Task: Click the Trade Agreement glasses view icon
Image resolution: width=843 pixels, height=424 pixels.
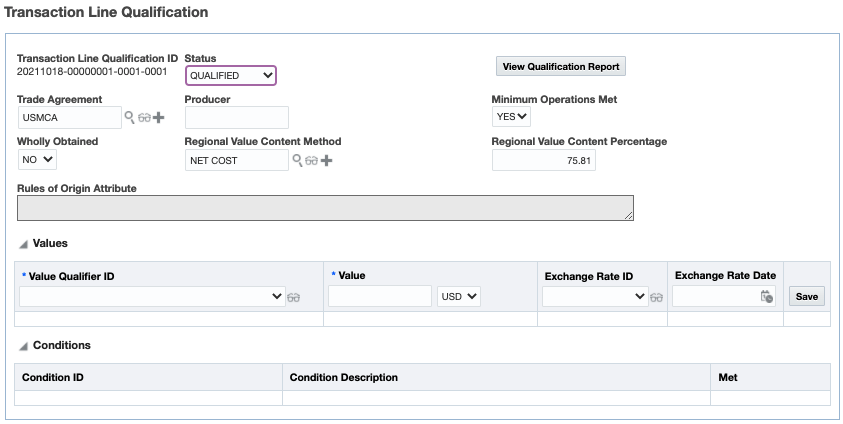Action: 144,118
